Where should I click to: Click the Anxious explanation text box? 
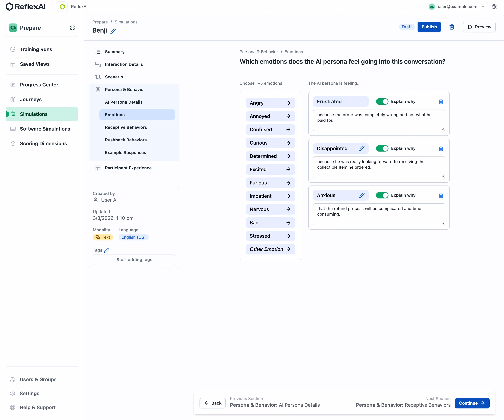(x=379, y=214)
